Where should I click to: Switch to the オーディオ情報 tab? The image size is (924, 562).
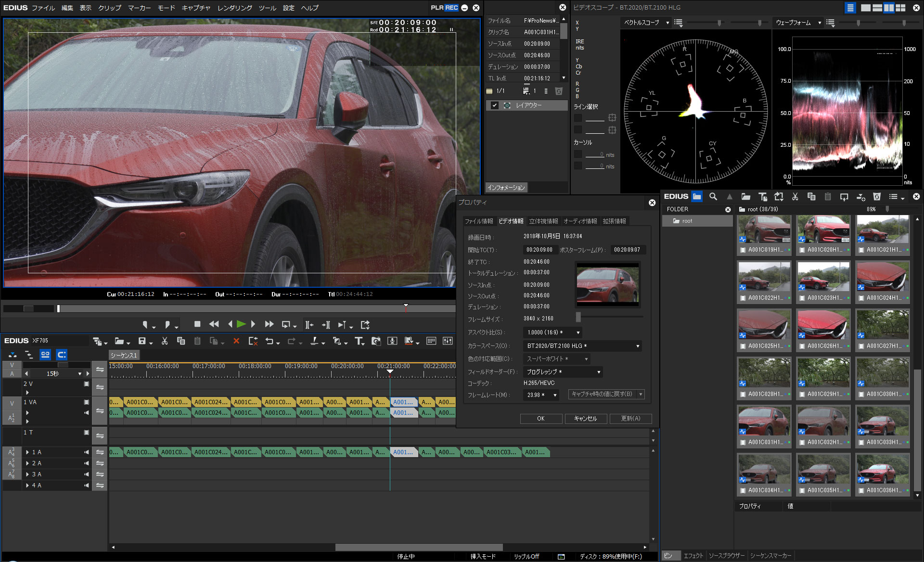[x=580, y=221]
